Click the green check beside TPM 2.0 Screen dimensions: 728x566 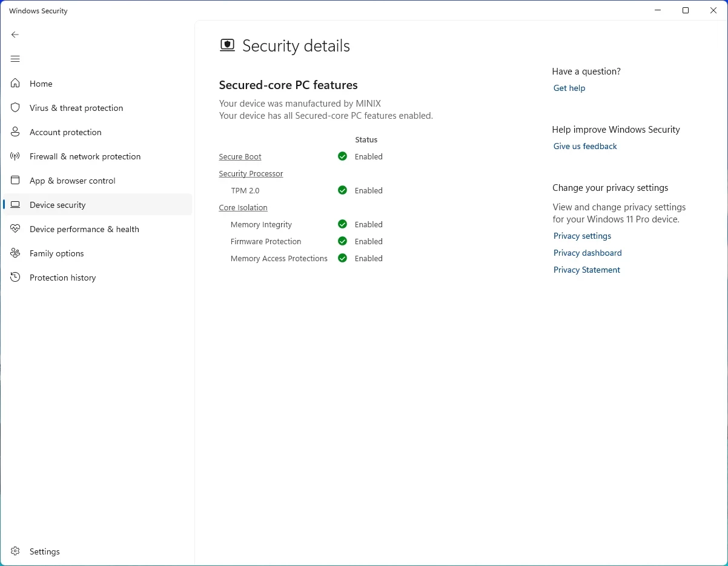pyautogui.click(x=342, y=190)
